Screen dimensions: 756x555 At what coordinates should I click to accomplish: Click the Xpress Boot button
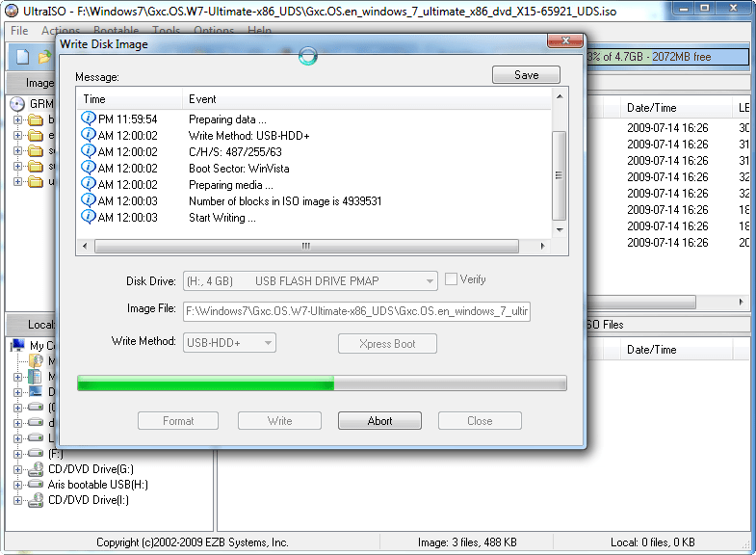tap(387, 343)
